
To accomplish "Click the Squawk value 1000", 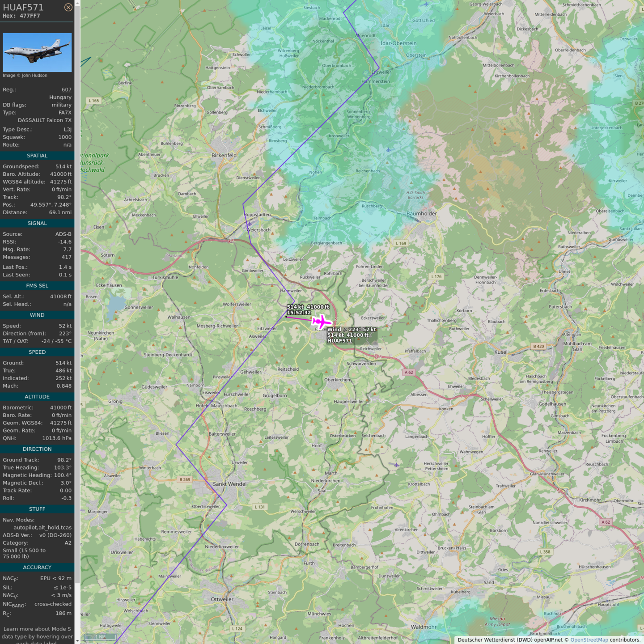I will [x=64, y=137].
